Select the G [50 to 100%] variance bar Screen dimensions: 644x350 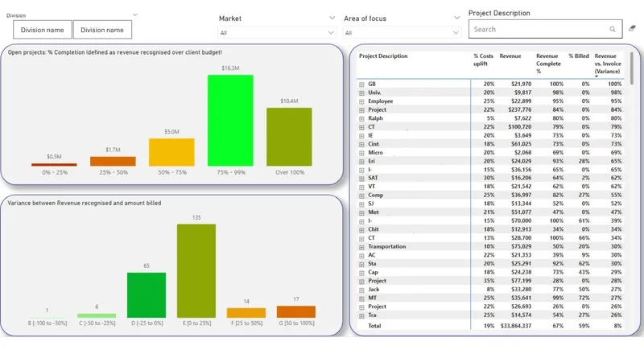tap(296, 312)
